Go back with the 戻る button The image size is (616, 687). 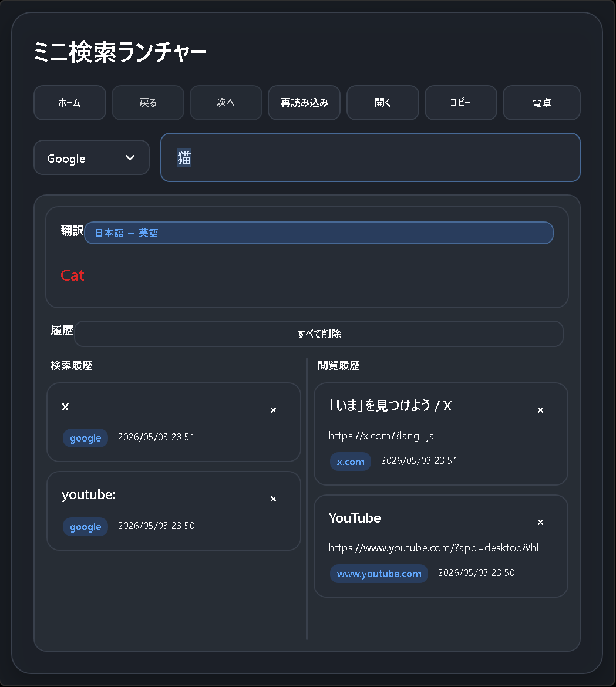click(x=148, y=103)
